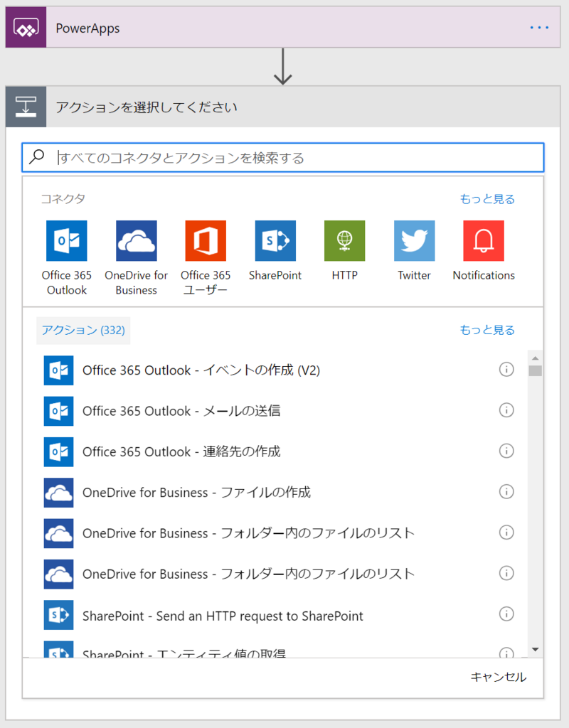The width and height of the screenshot is (569, 728).
Task: Click scrollbar down arrow in action list
Action: (x=535, y=650)
